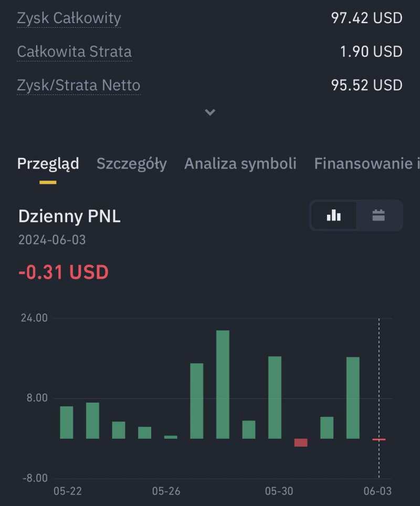Image resolution: width=420 pixels, height=506 pixels.
Task: Switch to bar chart view
Action: coord(334,215)
